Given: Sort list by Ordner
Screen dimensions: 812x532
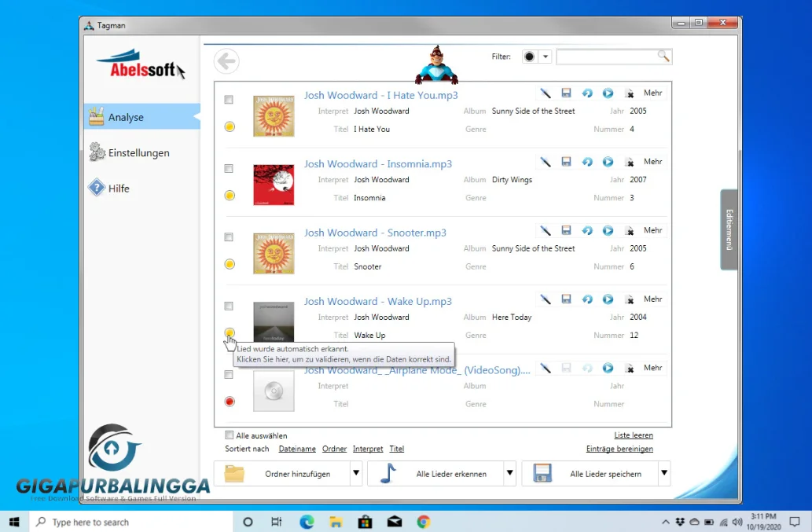Looking at the screenshot, I should click(x=334, y=449).
